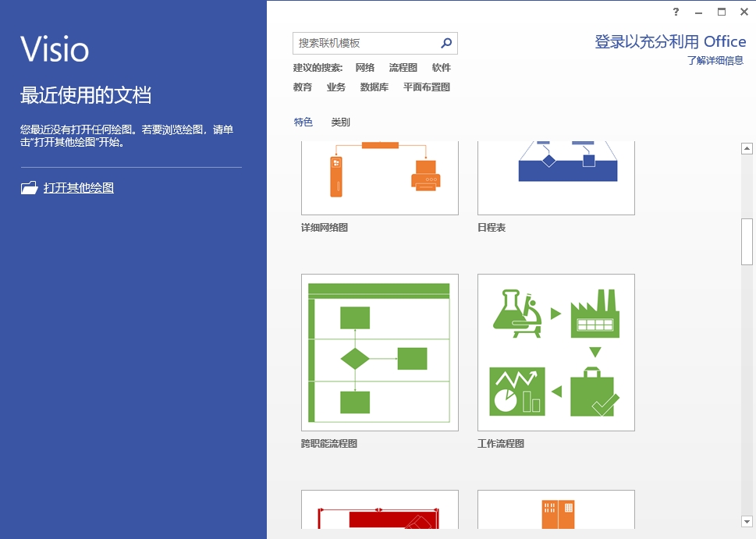Click the 跨职能流程图 template label

pos(329,444)
